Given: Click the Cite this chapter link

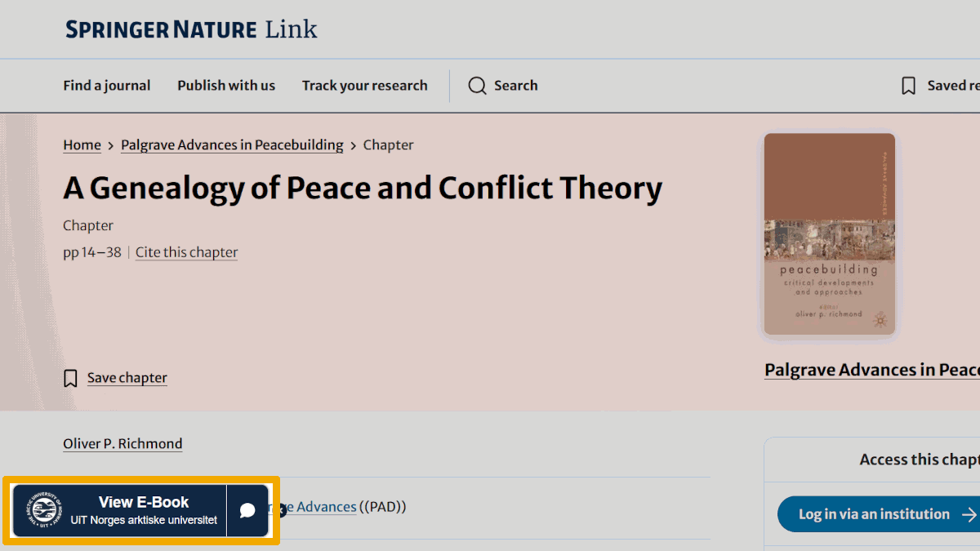Looking at the screenshot, I should pos(187,252).
